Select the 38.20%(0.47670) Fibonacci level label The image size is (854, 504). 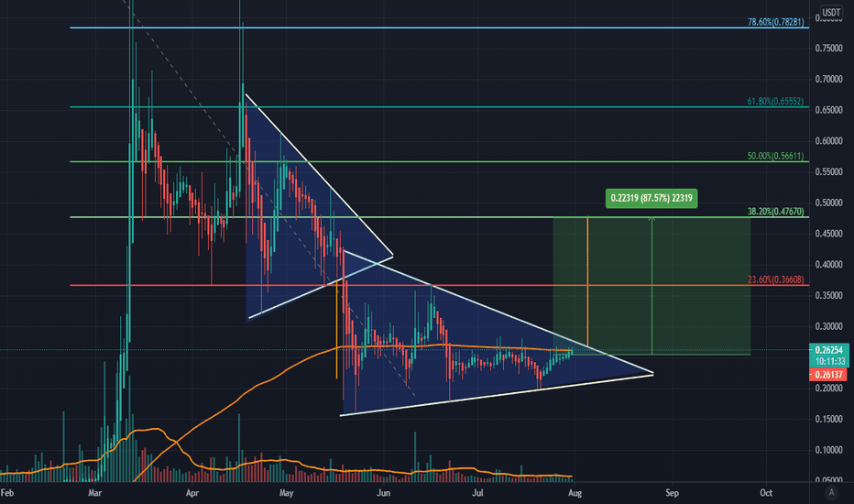click(x=775, y=212)
